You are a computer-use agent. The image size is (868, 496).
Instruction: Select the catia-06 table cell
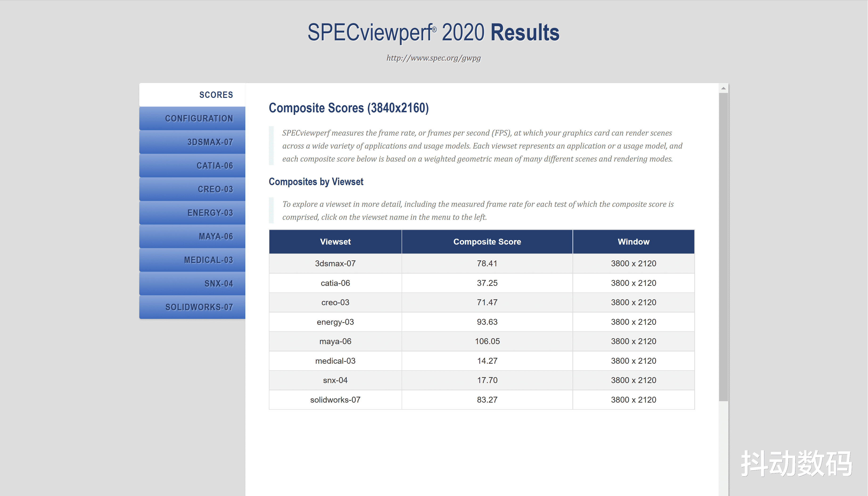(x=335, y=283)
